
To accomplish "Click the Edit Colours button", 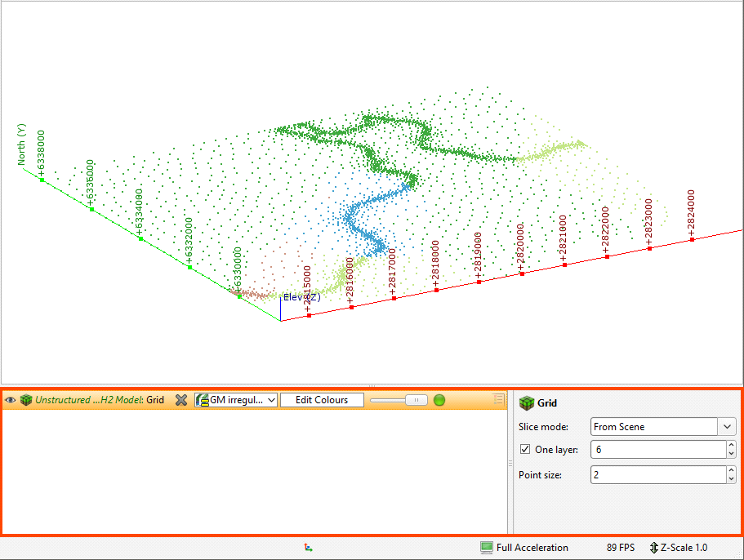I will pyautogui.click(x=321, y=400).
